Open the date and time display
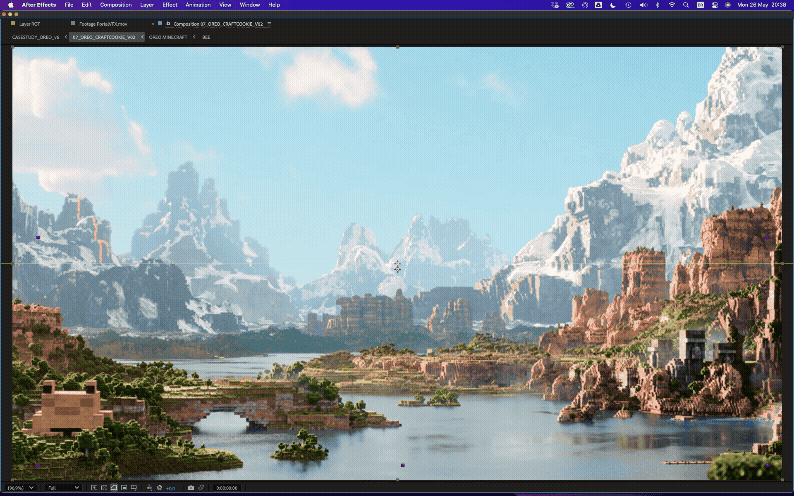This screenshot has width=794, height=496. pos(762,5)
